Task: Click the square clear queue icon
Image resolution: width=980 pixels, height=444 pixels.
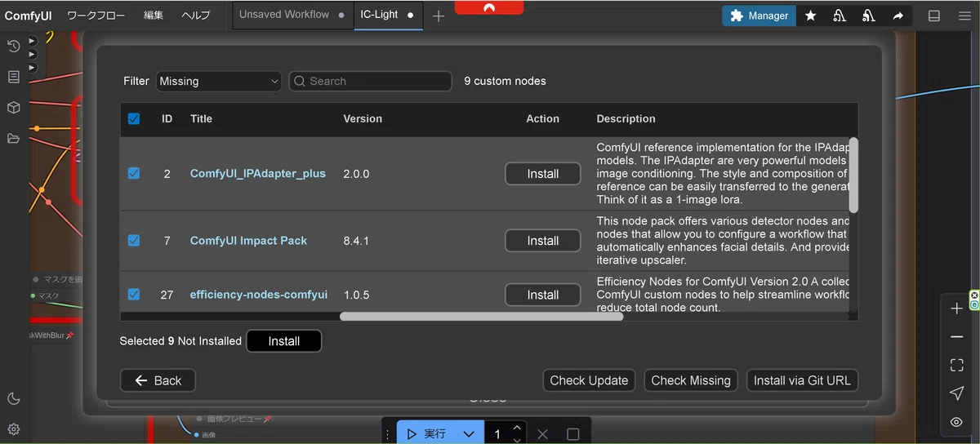Action: [573, 434]
